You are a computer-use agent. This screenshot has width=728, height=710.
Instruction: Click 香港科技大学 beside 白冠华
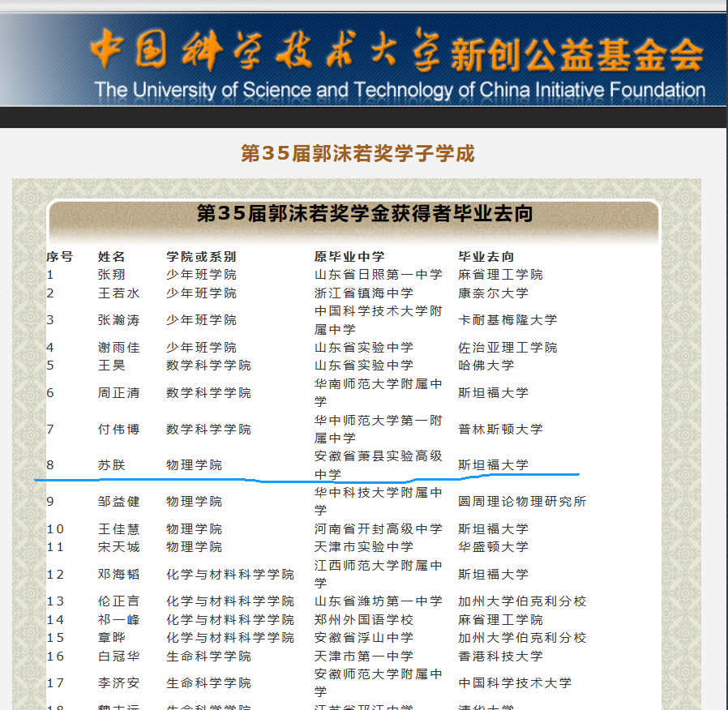(x=499, y=657)
